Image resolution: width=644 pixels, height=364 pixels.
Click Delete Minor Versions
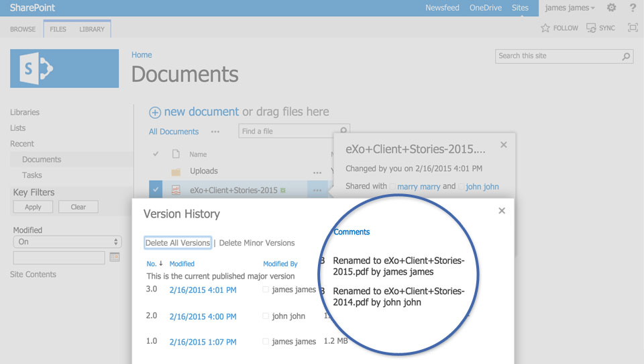click(257, 243)
